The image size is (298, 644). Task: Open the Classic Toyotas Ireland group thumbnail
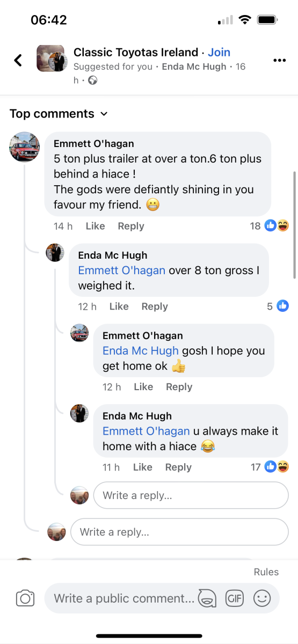[x=51, y=58]
